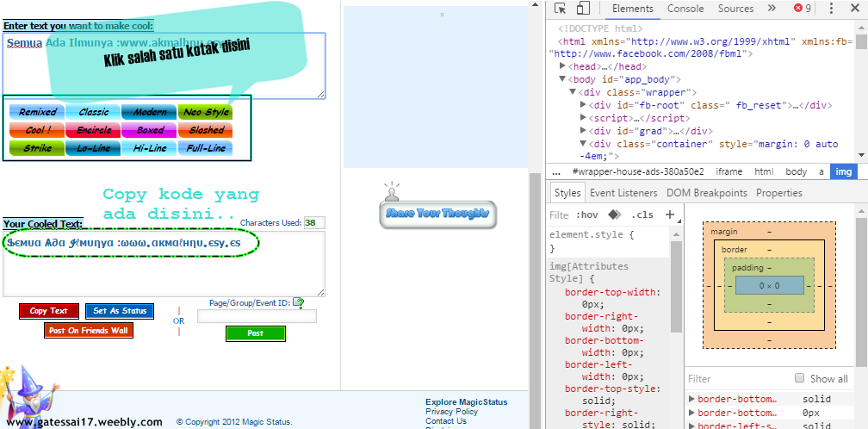The width and height of the screenshot is (868, 429).
Task: Collapse the div container node
Action: 583,144
